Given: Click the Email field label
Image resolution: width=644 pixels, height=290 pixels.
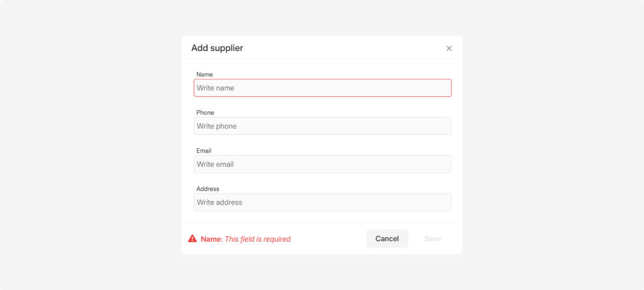Looking at the screenshot, I should click(x=204, y=151).
